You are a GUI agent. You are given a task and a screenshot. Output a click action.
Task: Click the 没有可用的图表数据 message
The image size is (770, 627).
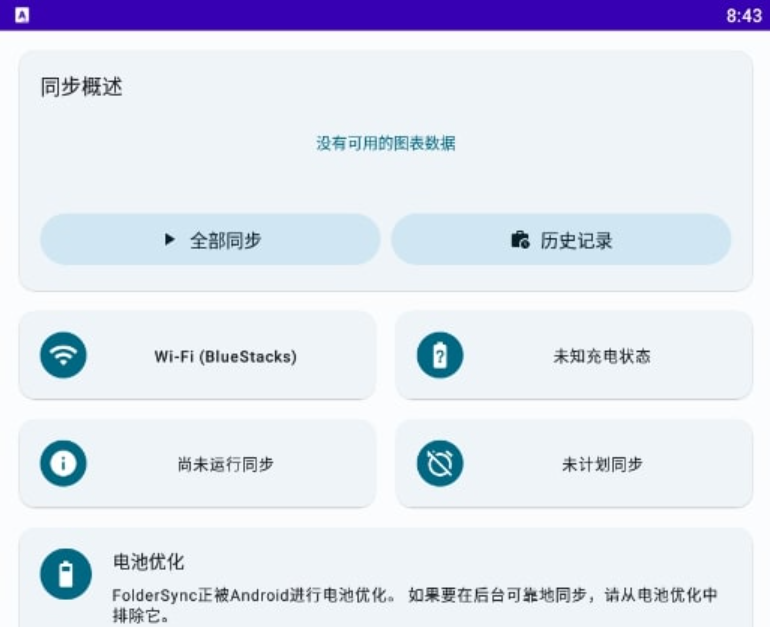pos(385,143)
